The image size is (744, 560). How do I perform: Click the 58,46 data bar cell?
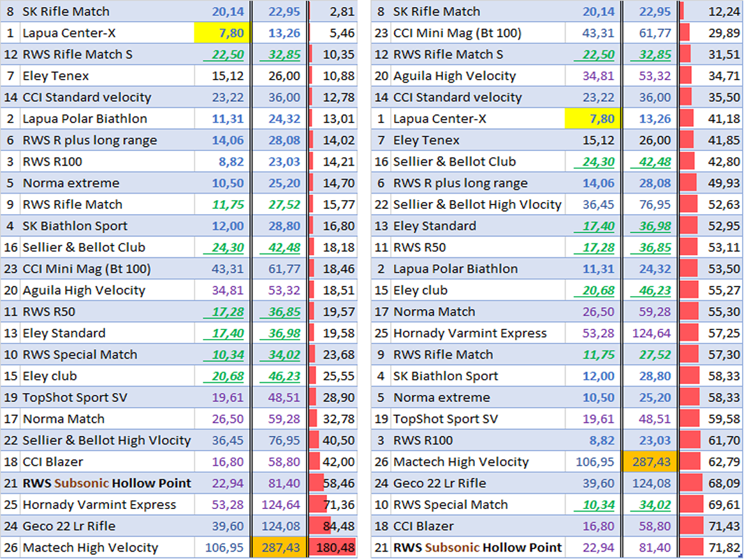click(x=333, y=484)
